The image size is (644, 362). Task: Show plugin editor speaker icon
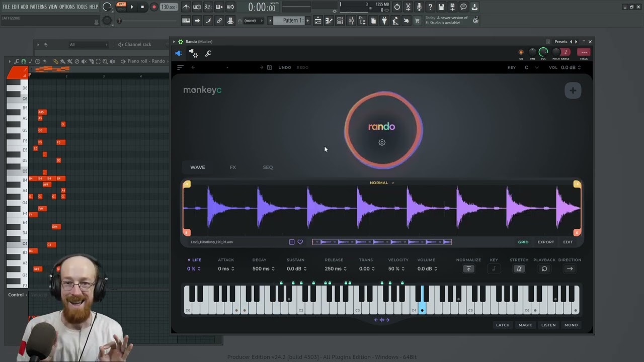179,53
